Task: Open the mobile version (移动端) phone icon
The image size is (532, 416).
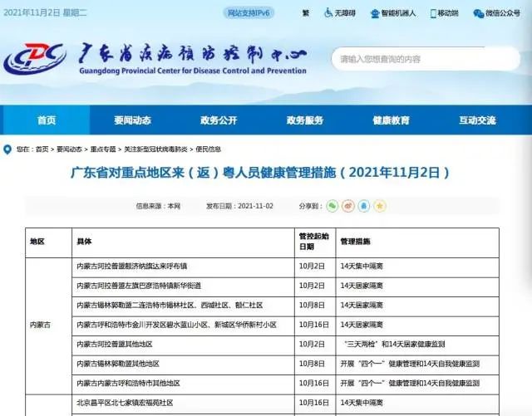Action: click(433, 13)
